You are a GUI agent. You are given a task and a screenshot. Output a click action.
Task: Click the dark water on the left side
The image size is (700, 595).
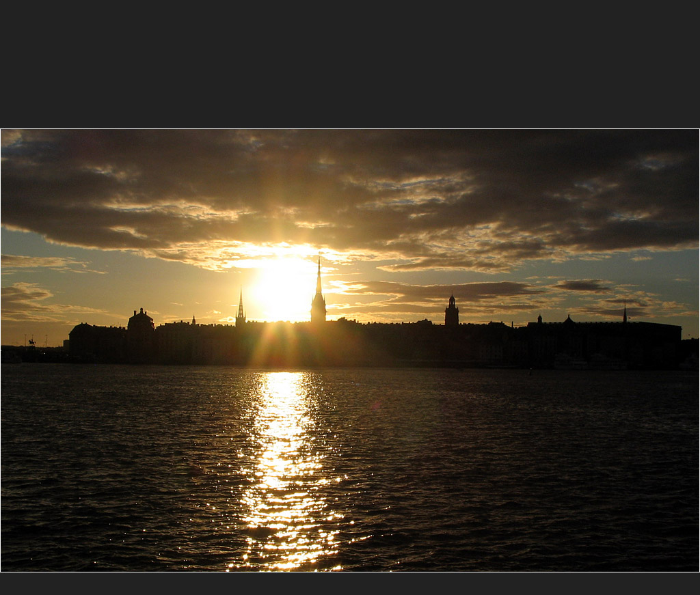point(103,465)
